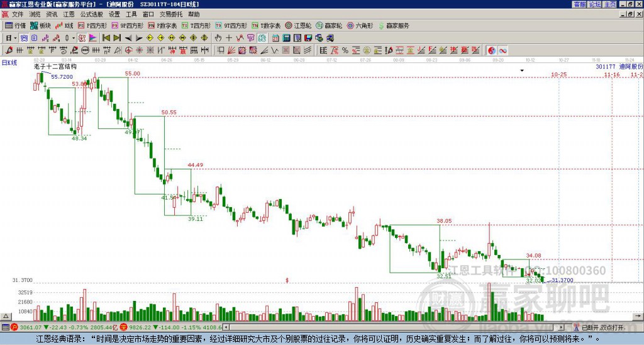Open the 文件 menu
The height and width of the screenshot is (345, 644).
point(18,14)
